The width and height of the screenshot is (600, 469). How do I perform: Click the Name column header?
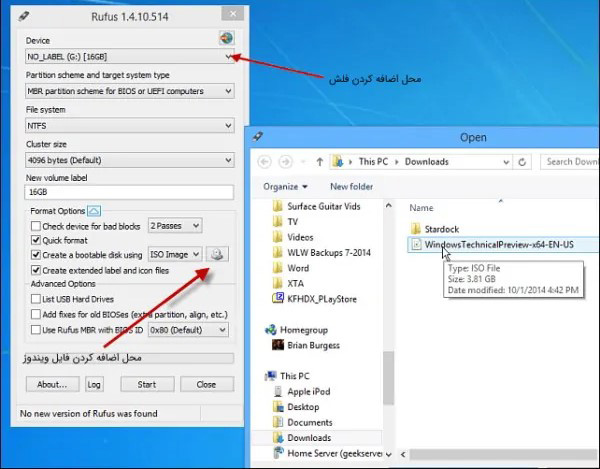[421, 208]
